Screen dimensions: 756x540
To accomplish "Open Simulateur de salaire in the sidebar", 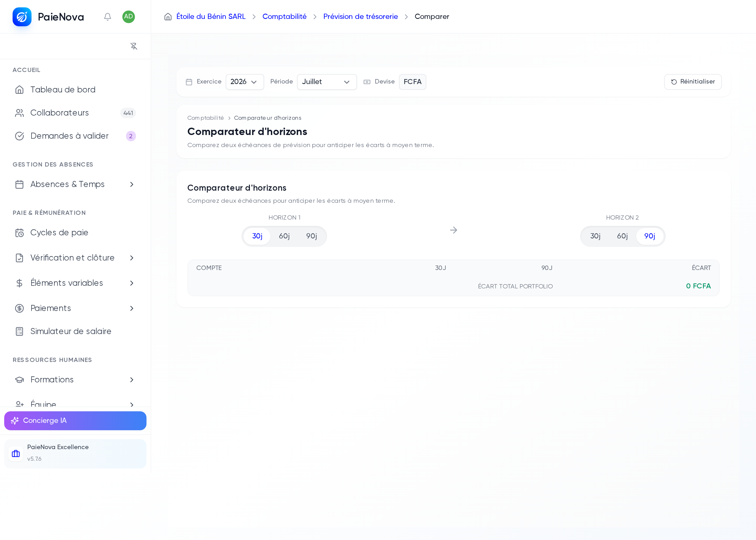I will (75, 331).
